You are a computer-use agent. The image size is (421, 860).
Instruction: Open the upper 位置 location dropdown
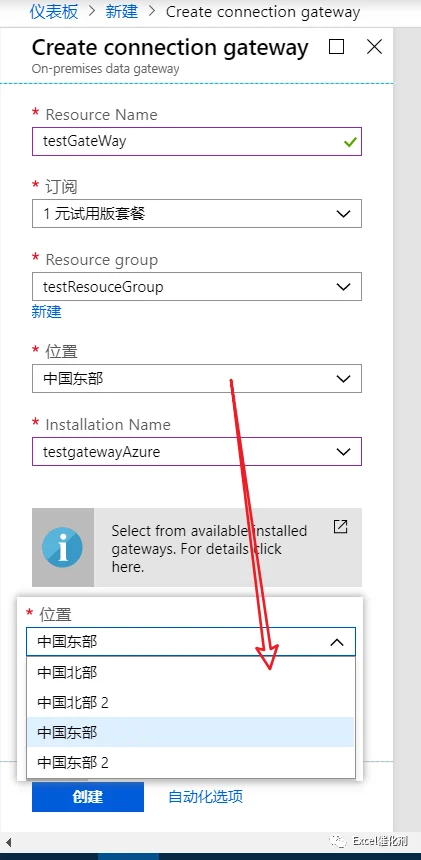197,378
